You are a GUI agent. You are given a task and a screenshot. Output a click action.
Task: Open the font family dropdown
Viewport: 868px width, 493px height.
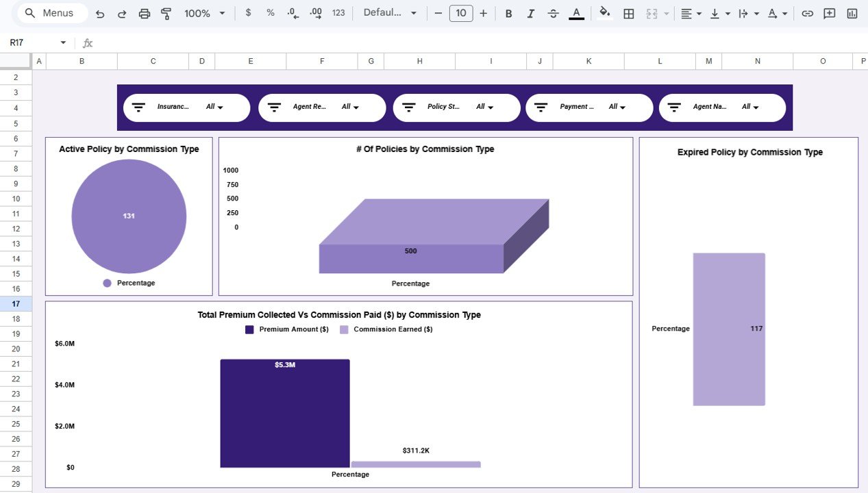389,12
